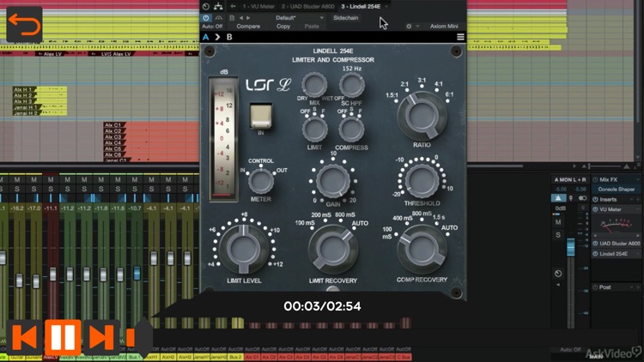This screenshot has height=362, width=644.
Task: Click the GAIN knob
Action: click(x=332, y=181)
